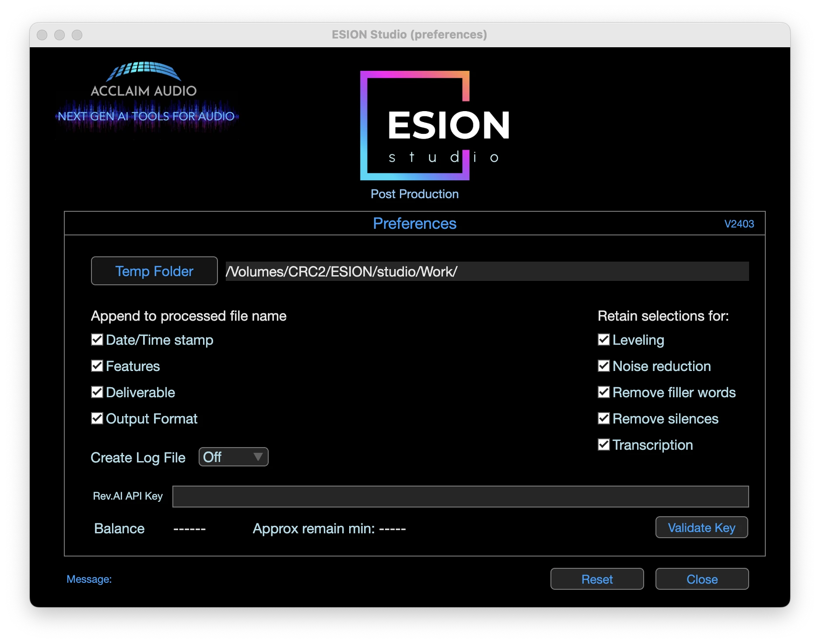Screen dimensions: 820x644
Task: Toggle the Features checkbox
Action: pyautogui.click(x=97, y=366)
